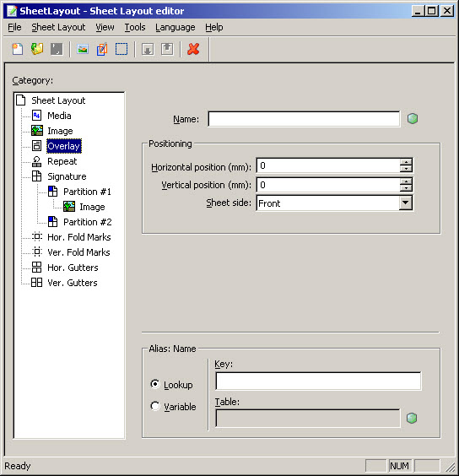Click the New sheet layout toolbar icon
The height and width of the screenshot is (476, 459).
(18, 49)
